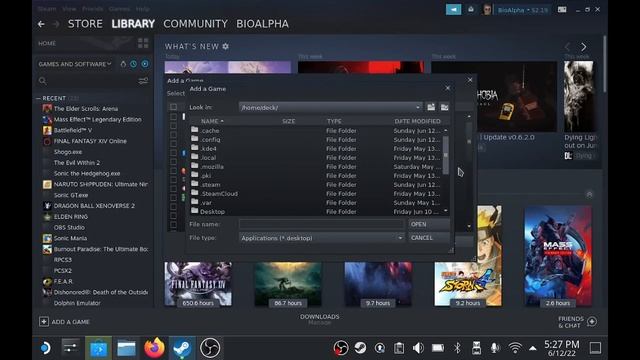This screenshot has height=360, width=640.
Task: Open File type Applications dropdown
Action: (400, 238)
